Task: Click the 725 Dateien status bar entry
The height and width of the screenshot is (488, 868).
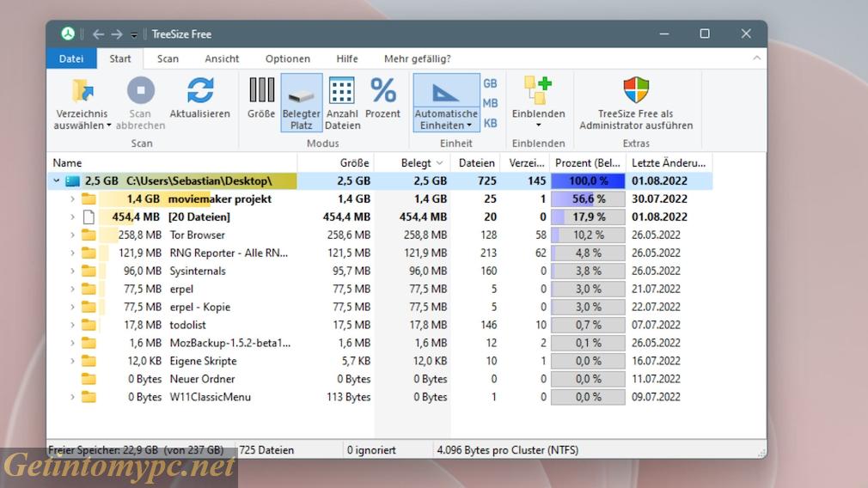Action: coord(266,450)
